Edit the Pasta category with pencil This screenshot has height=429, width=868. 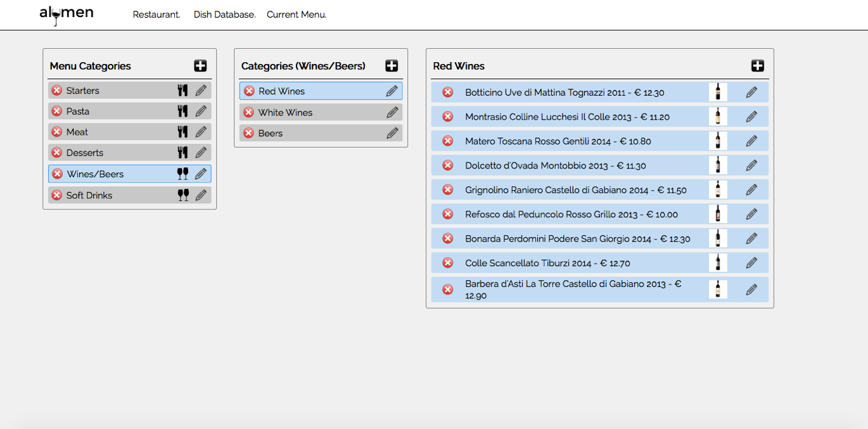(x=201, y=111)
